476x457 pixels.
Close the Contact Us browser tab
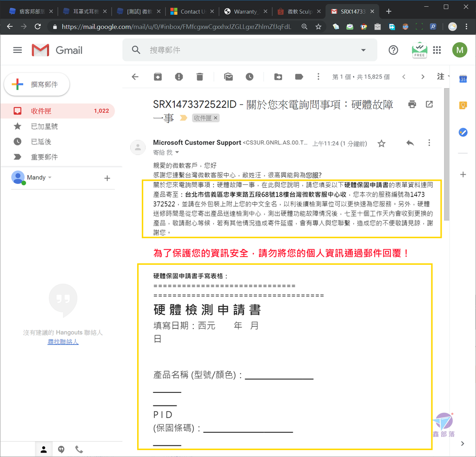tap(212, 12)
